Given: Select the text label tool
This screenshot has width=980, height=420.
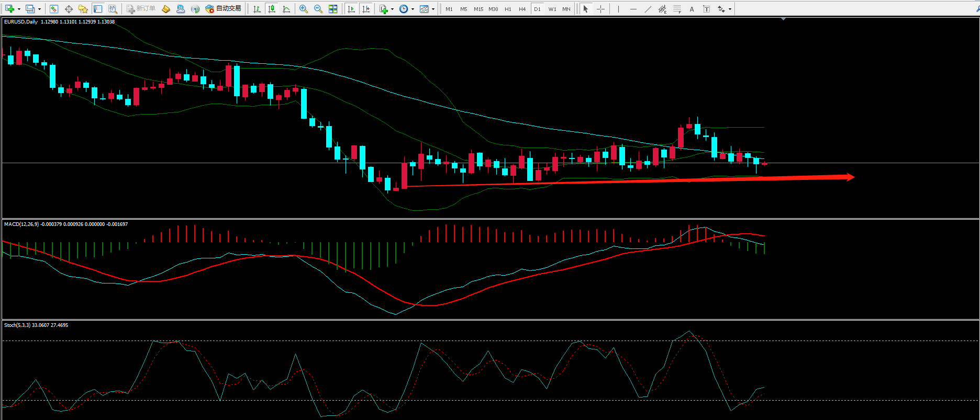Looking at the screenshot, I should [692, 9].
